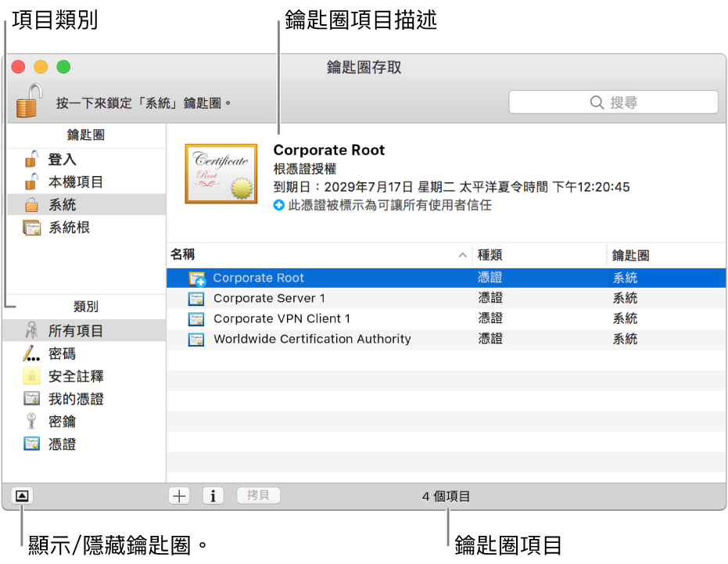Click the certificate icon of Corporate VPN Client 1
728x564 pixels.
[x=196, y=319]
